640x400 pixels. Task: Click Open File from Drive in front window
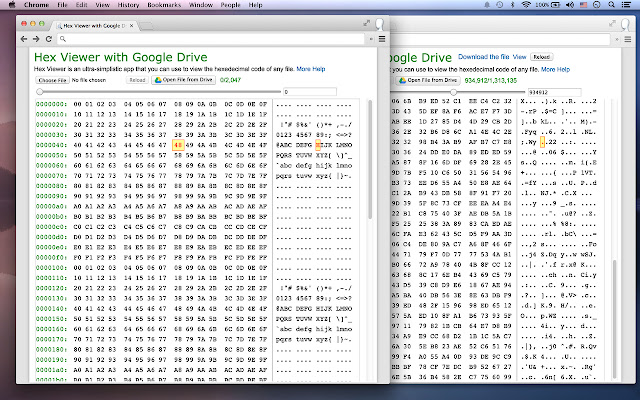pos(184,80)
